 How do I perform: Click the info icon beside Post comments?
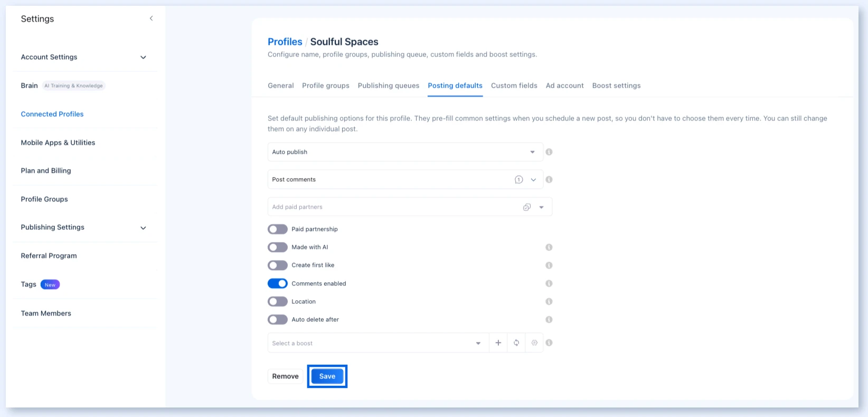click(549, 180)
